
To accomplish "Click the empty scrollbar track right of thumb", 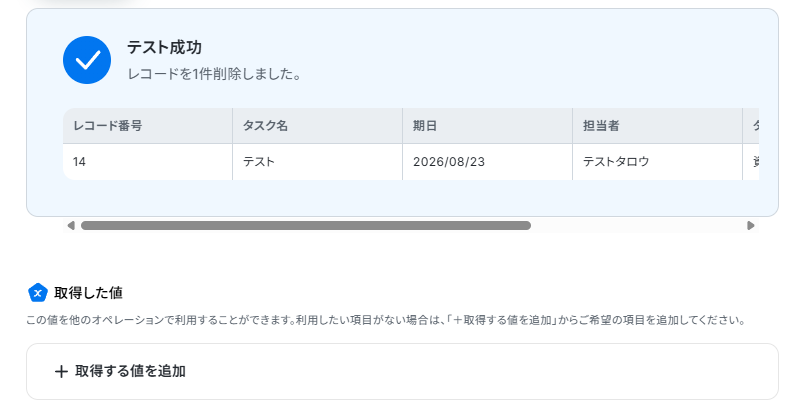I will click(x=638, y=226).
